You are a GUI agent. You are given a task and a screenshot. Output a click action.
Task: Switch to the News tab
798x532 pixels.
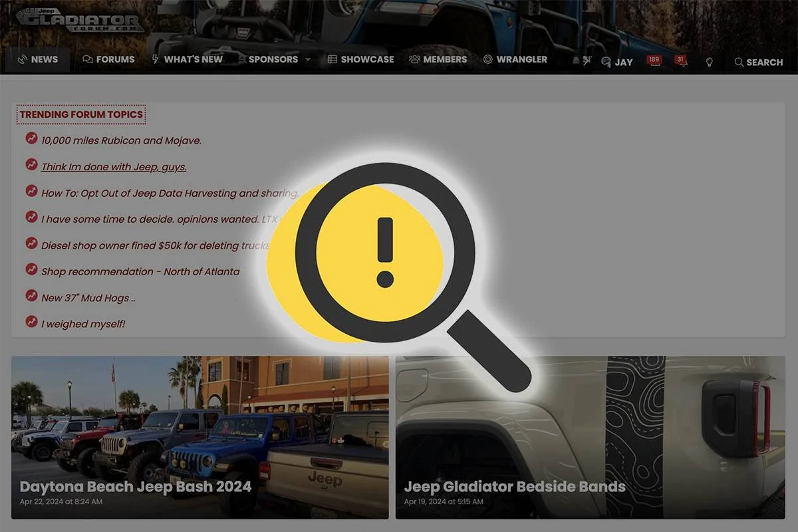tap(38, 59)
